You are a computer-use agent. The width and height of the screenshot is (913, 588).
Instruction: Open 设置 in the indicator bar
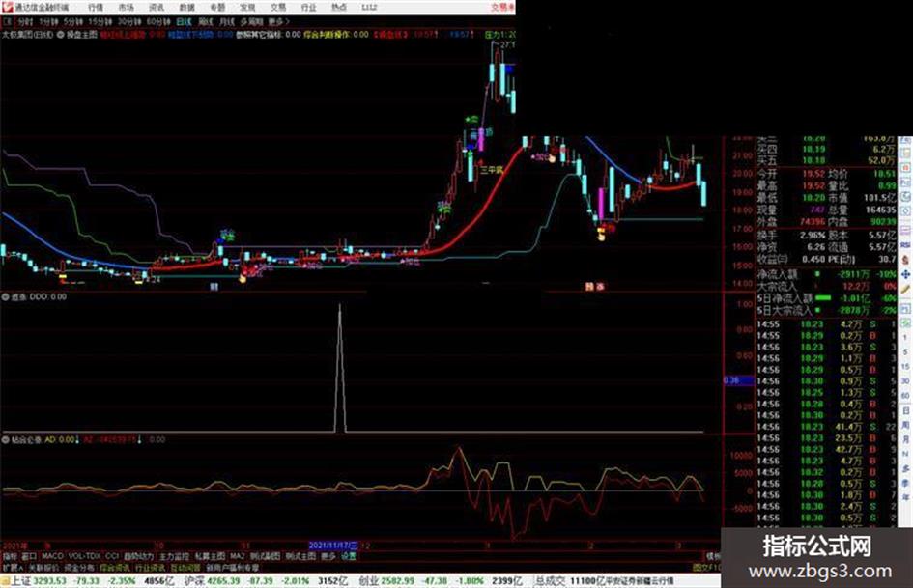349,556
